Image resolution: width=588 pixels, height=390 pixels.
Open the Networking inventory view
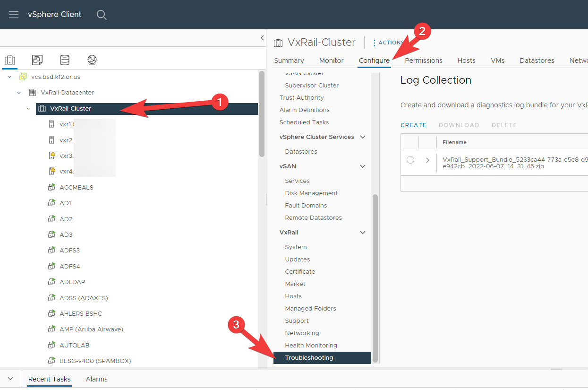92,60
